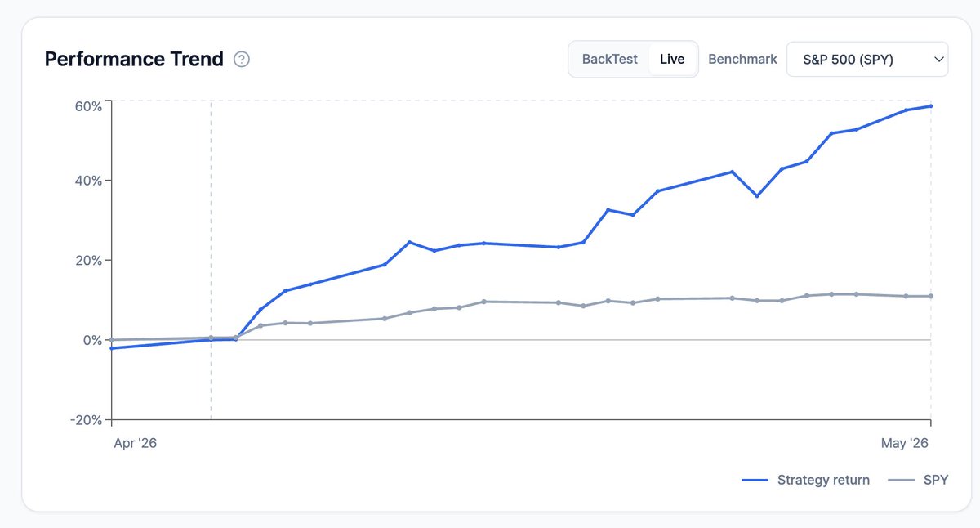Select the Live toggle option
The image size is (980, 528).
[672, 60]
